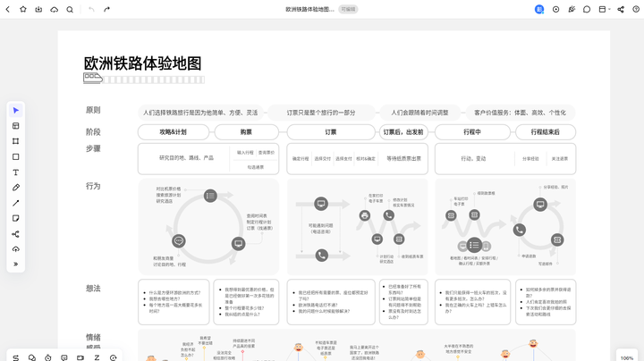Screen dimensions: 644x361
Task: Click the editable status badge beside title
Action: (348, 9)
